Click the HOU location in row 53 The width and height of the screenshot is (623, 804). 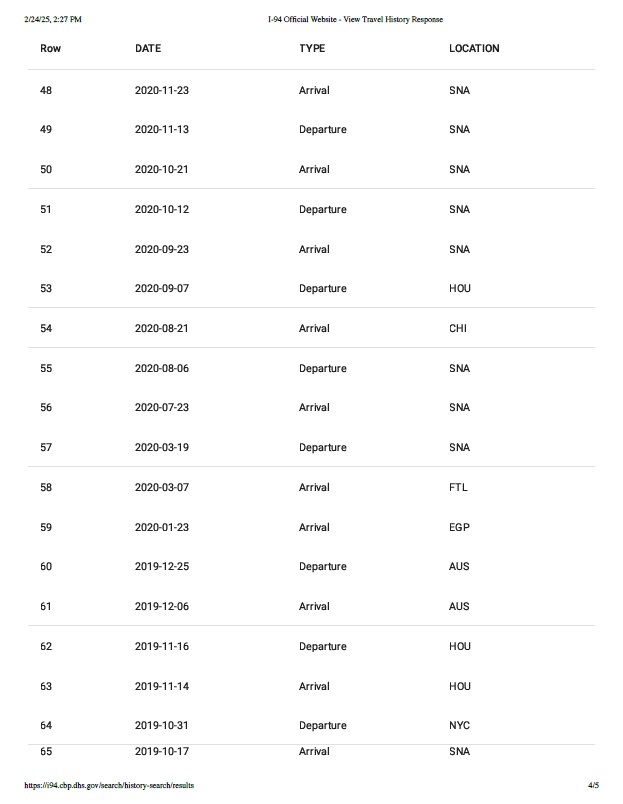[x=460, y=289]
